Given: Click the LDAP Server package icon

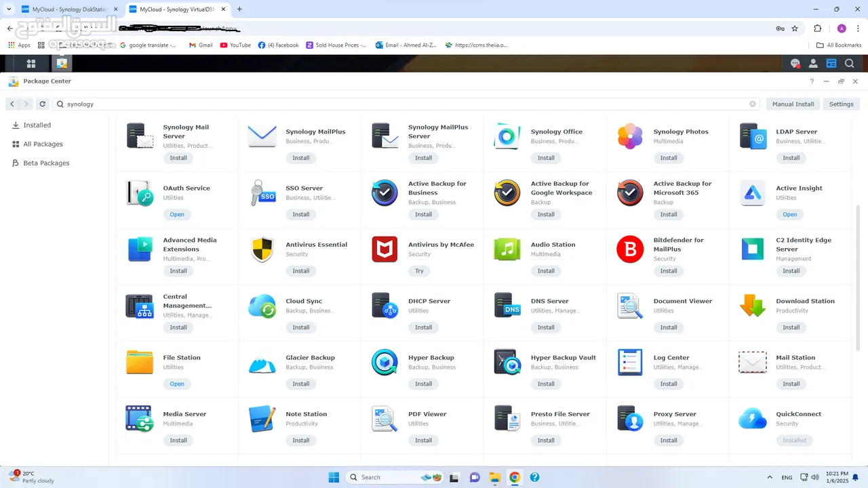Looking at the screenshot, I should tap(753, 136).
